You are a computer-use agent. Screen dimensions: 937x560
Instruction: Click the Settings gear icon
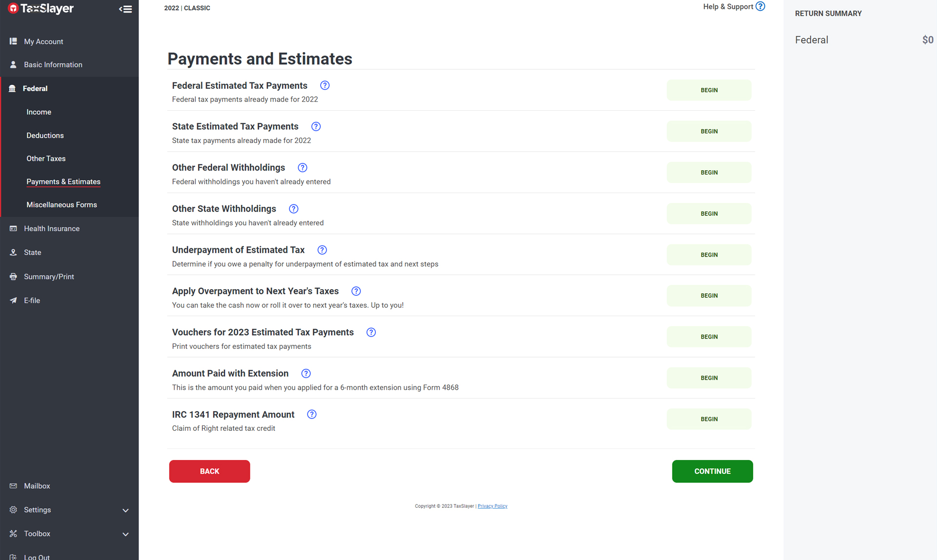point(13,510)
